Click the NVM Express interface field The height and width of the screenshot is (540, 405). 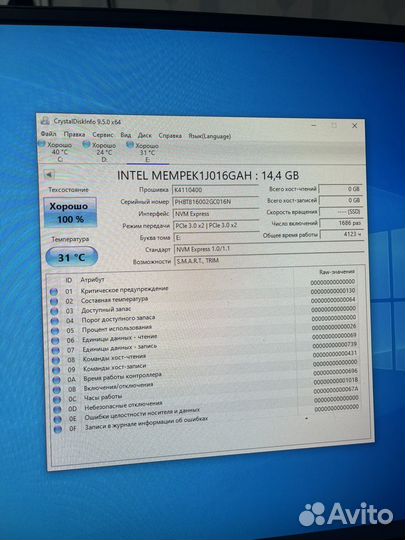click(216, 214)
